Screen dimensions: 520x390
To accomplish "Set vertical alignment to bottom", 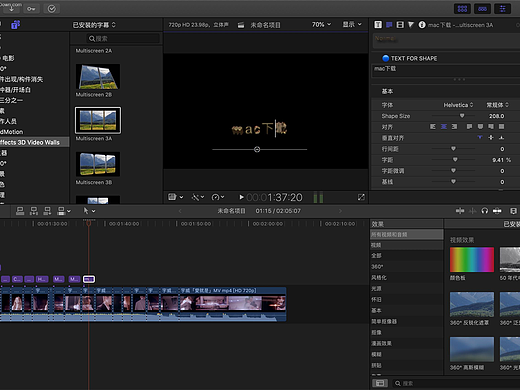I will [x=501, y=137].
